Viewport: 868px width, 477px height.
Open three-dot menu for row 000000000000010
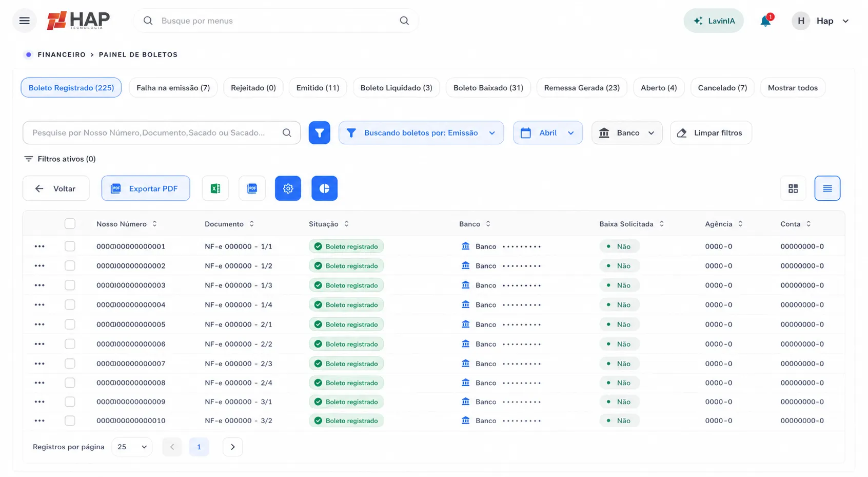[x=40, y=421]
